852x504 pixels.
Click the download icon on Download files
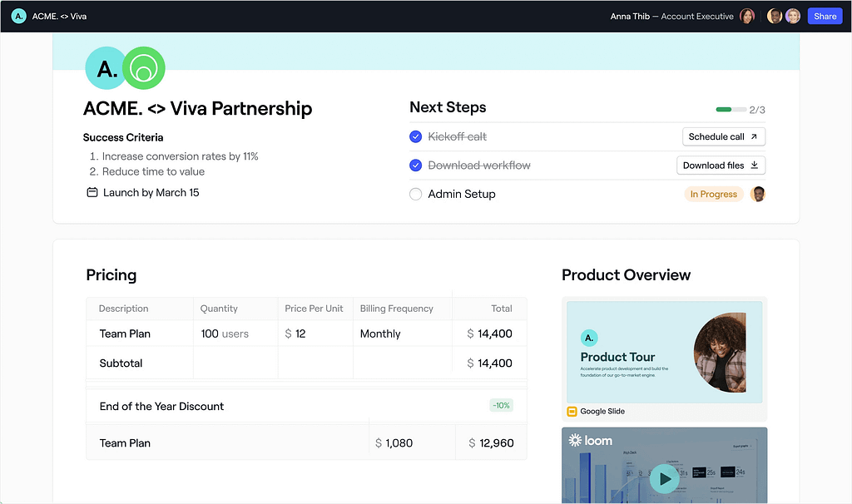click(754, 166)
